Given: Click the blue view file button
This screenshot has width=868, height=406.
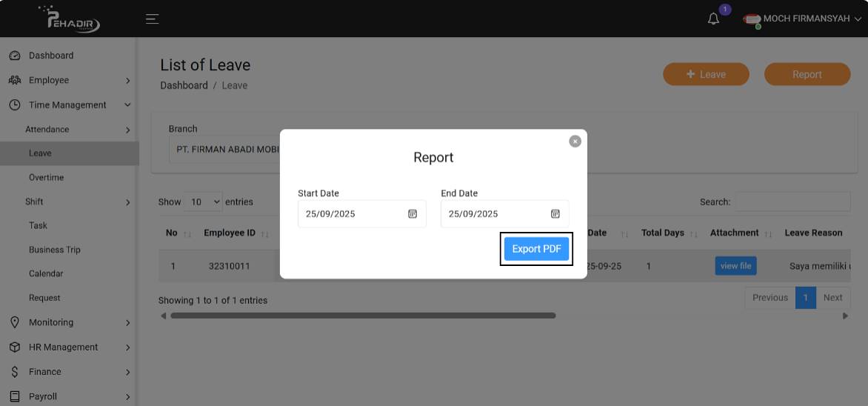Looking at the screenshot, I should click(735, 266).
